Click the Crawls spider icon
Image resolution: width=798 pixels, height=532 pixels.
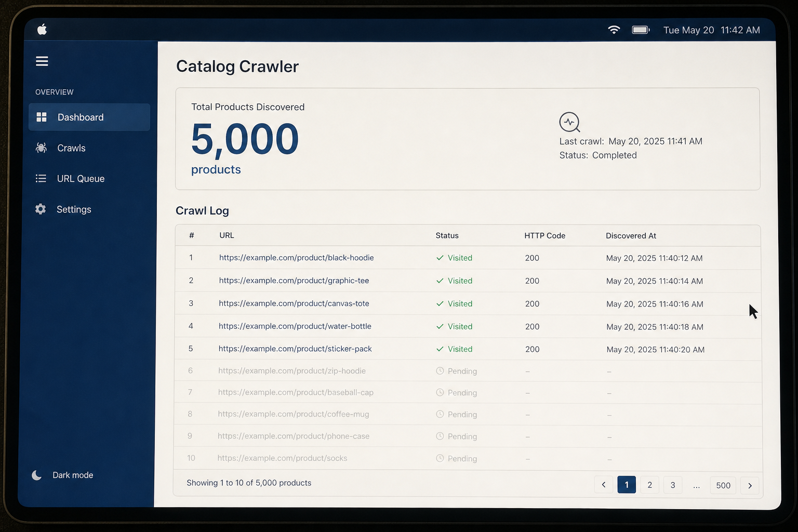(41, 148)
